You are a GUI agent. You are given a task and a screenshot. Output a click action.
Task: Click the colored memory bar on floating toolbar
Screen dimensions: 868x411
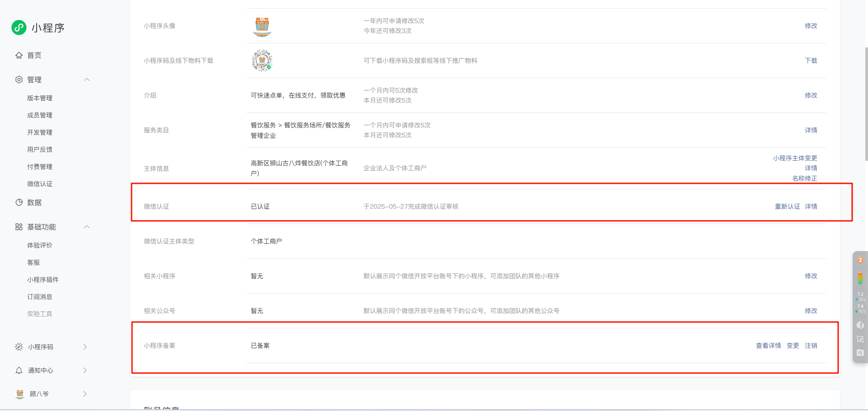click(x=860, y=278)
